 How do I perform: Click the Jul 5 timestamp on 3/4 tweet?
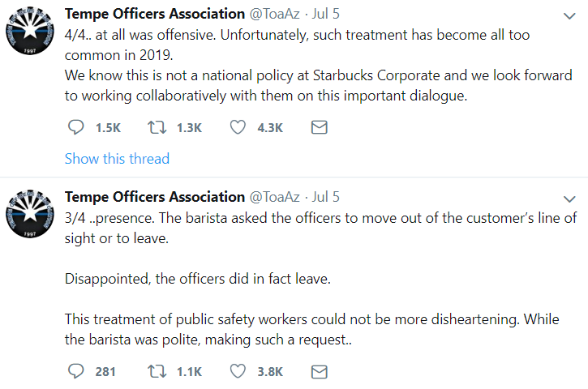click(325, 197)
